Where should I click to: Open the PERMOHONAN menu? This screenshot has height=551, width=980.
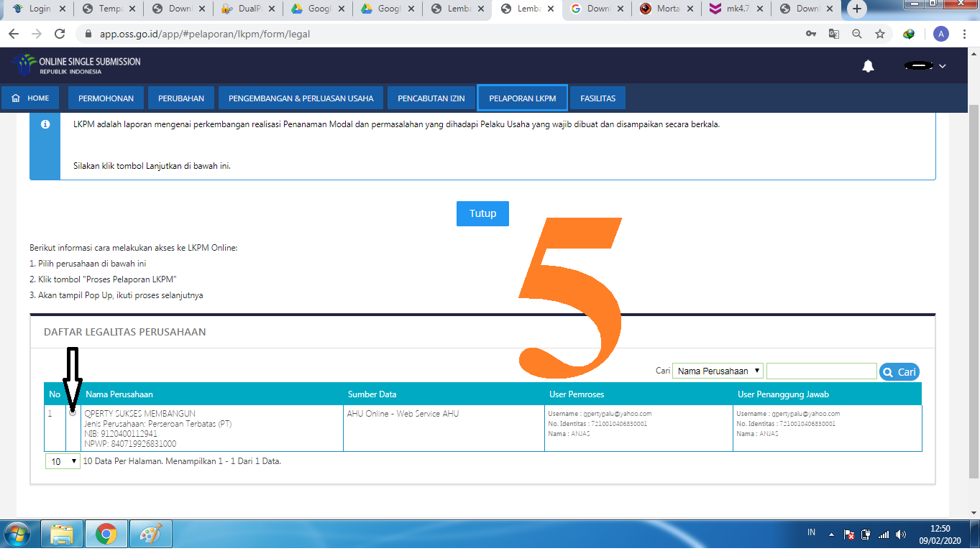tap(106, 98)
